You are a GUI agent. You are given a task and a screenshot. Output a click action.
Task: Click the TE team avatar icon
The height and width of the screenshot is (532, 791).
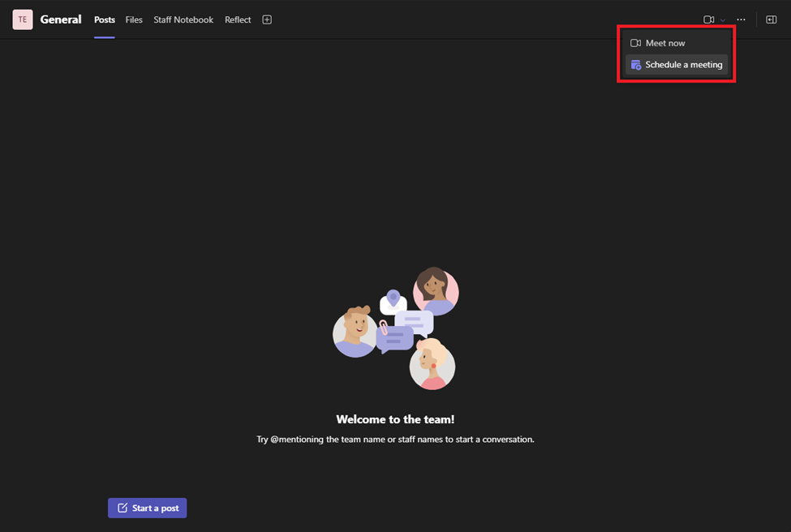pos(23,19)
